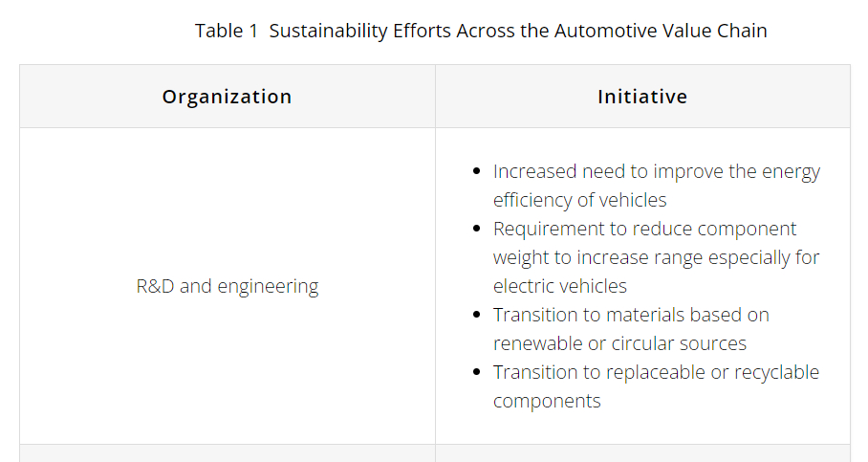Click the "Initiative" column header

[x=642, y=97]
